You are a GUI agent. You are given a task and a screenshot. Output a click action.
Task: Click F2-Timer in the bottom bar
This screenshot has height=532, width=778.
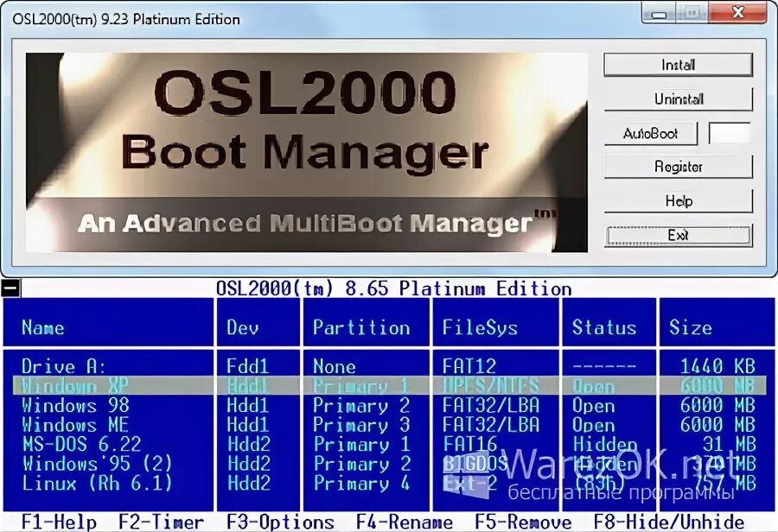click(162, 522)
